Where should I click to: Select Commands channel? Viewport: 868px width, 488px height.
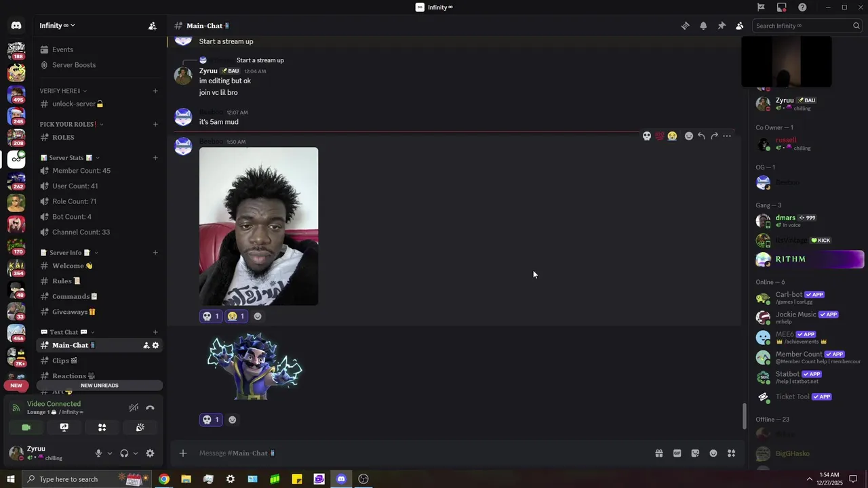(x=99, y=296)
